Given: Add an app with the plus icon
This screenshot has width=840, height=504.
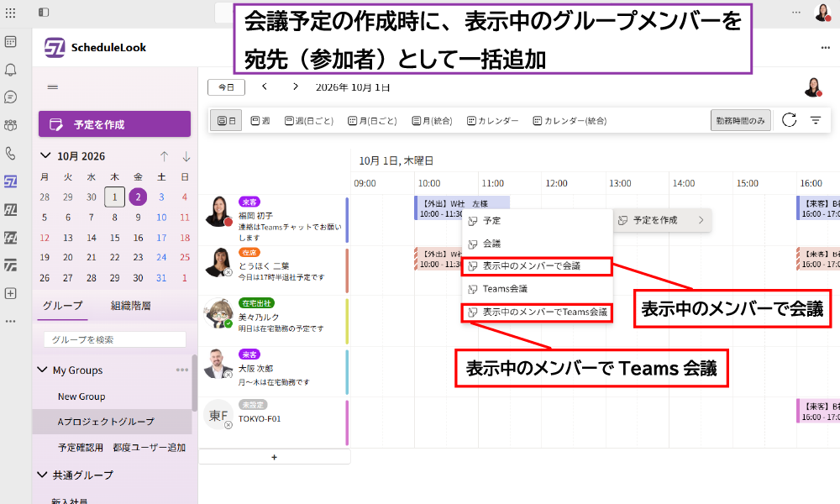Looking at the screenshot, I should (x=10, y=293).
